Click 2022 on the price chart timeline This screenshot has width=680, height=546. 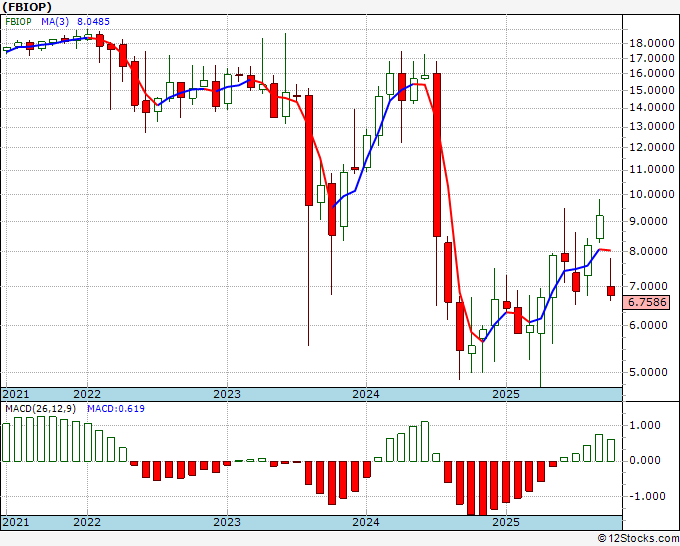pos(87,394)
